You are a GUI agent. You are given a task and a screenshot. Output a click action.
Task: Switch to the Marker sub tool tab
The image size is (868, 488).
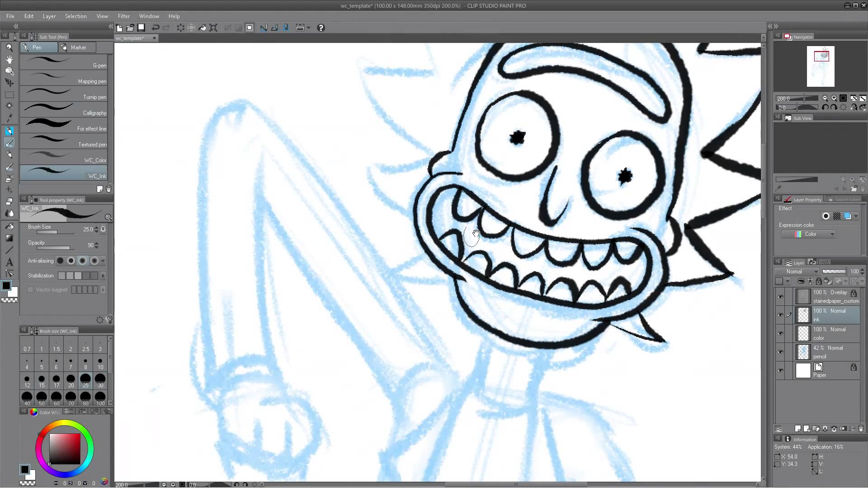(x=77, y=47)
